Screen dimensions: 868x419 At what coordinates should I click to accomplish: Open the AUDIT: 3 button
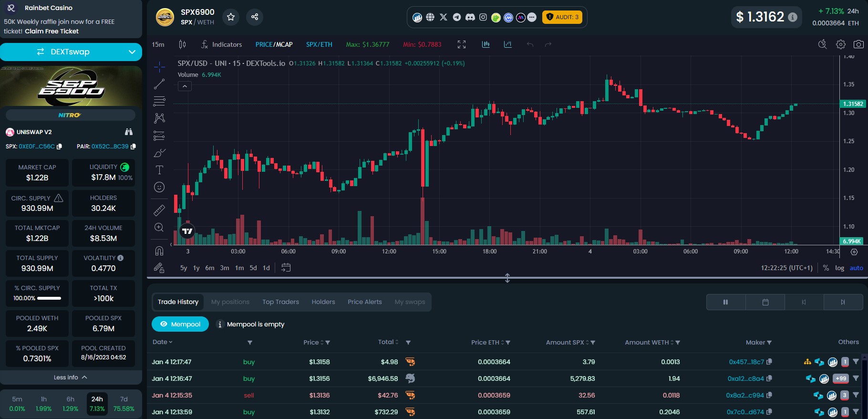tap(562, 17)
